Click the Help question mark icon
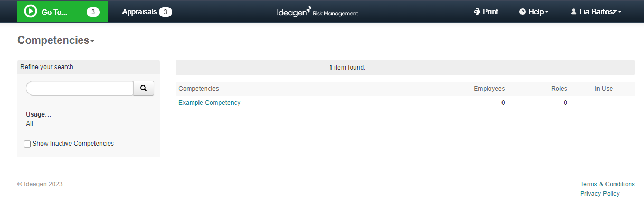Screen dimensions: 644x210 523,12
